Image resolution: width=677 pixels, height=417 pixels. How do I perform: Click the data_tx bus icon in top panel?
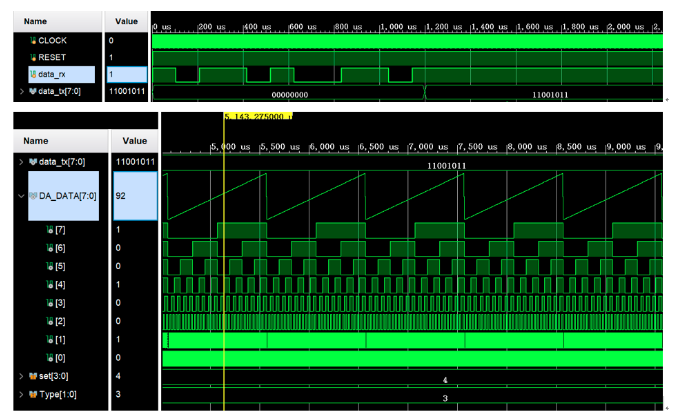[33, 91]
